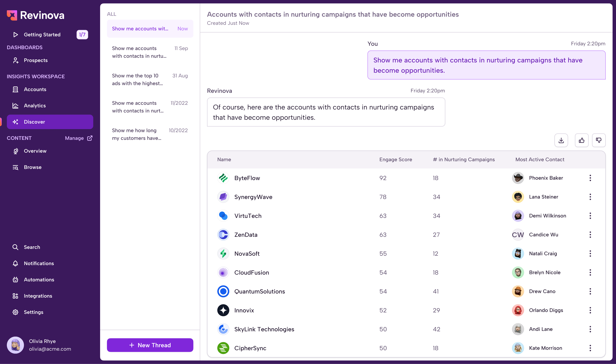Image resolution: width=616 pixels, height=364 pixels.
Task: Open row options menu for ZenData
Action: point(590,235)
